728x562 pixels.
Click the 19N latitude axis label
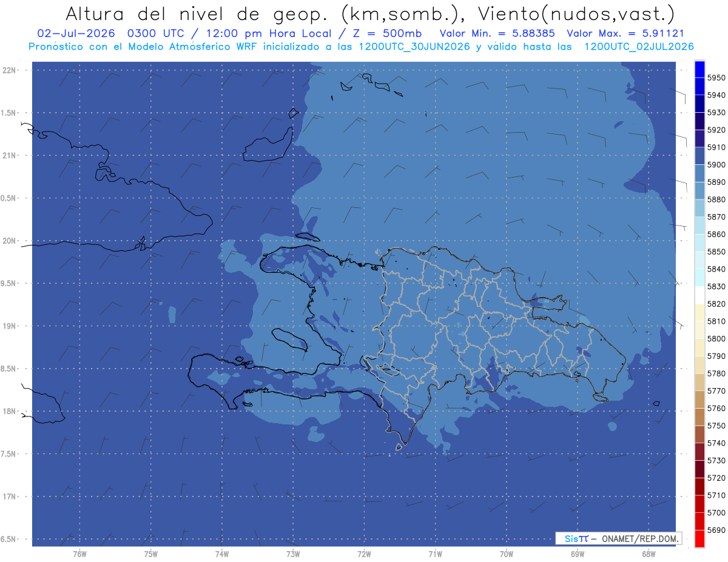(10, 326)
